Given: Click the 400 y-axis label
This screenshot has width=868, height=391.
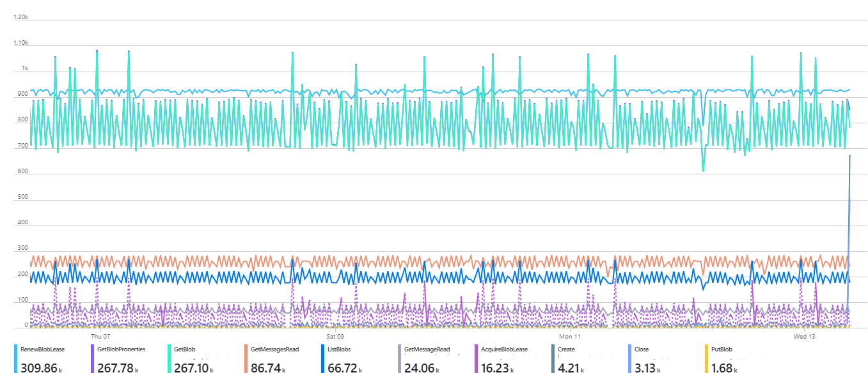Looking at the screenshot, I should [24, 224].
